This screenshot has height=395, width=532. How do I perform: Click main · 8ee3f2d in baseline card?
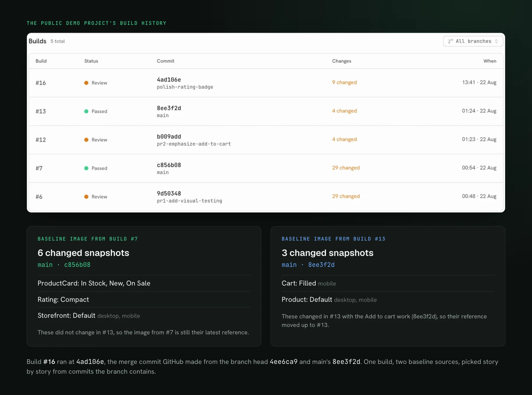click(x=308, y=265)
